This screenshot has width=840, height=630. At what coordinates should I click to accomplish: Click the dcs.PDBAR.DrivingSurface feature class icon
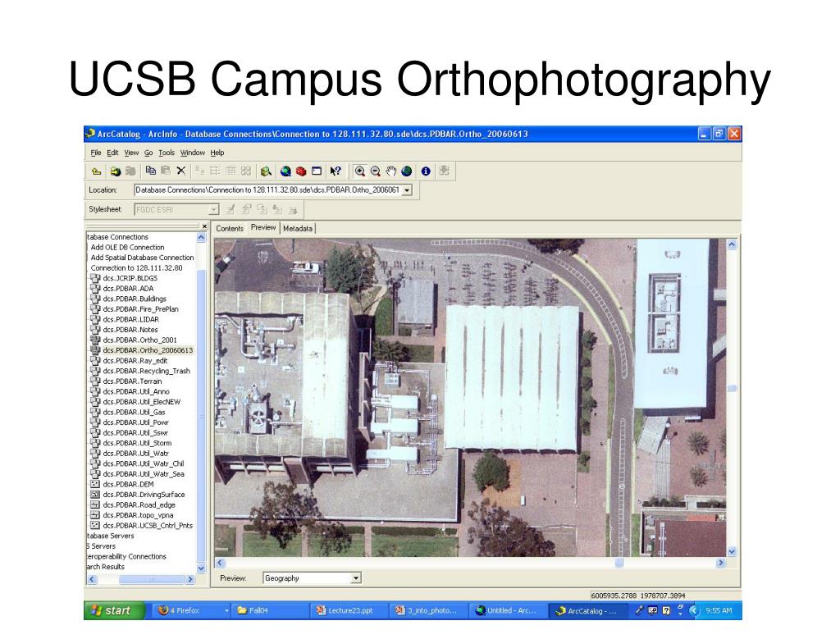click(x=95, y=495)
